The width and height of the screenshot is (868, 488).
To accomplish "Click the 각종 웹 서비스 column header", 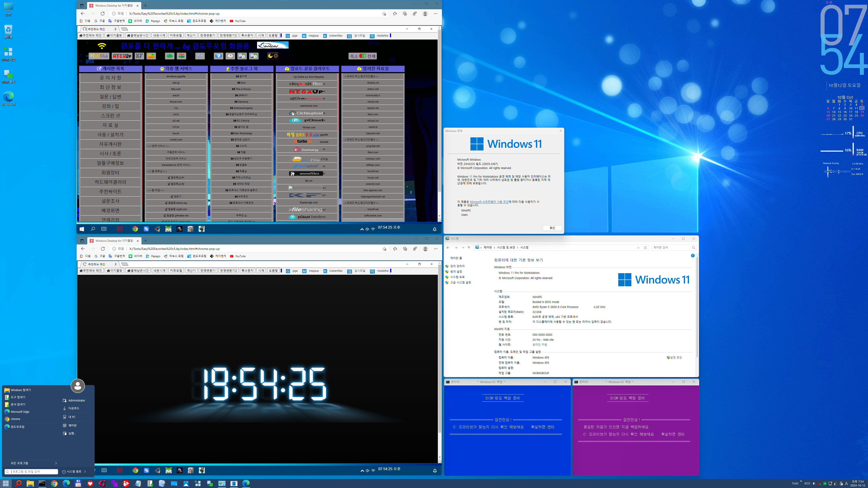I will [x=176, y=68].
